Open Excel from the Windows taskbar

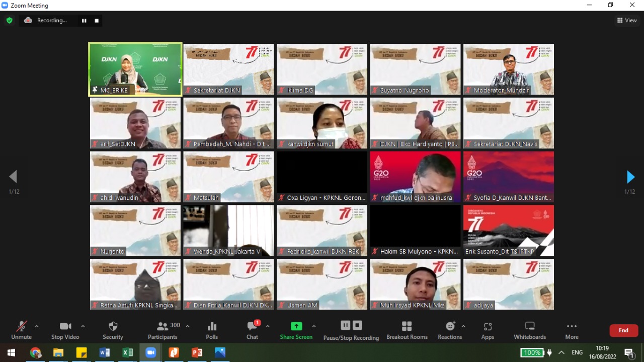pyautogui.click(x=128, y=353)
